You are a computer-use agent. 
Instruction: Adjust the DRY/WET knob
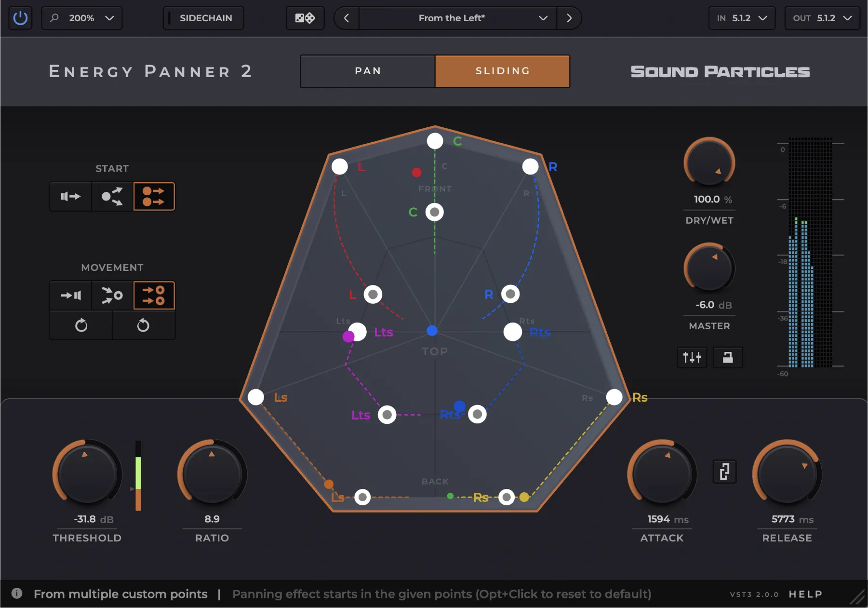[709, 162]
